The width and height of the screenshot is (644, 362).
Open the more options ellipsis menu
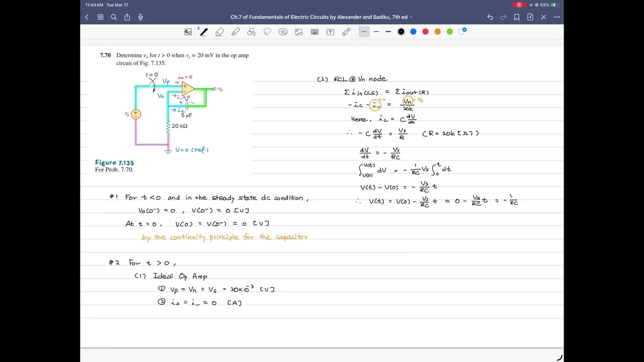click(557, 17)
